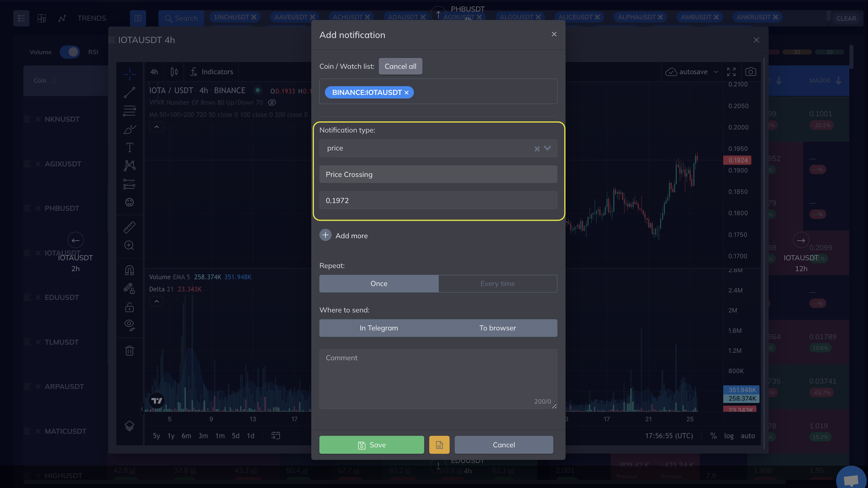Open the trend graph icon beside TRENDS
Screen dimensions: 868x488
tap(62, 18)
